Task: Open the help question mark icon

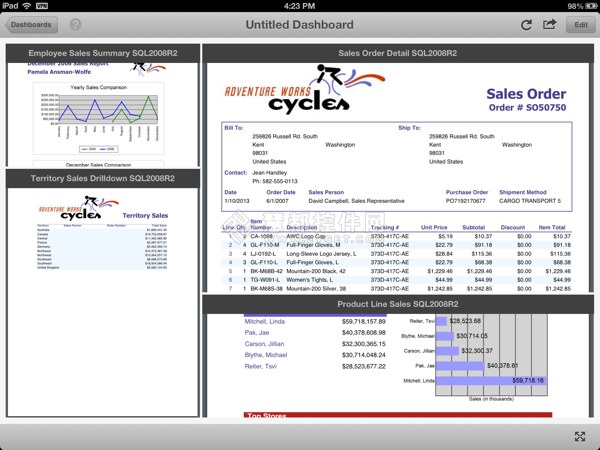Action: pyautogui.click(x=75, y=25)
